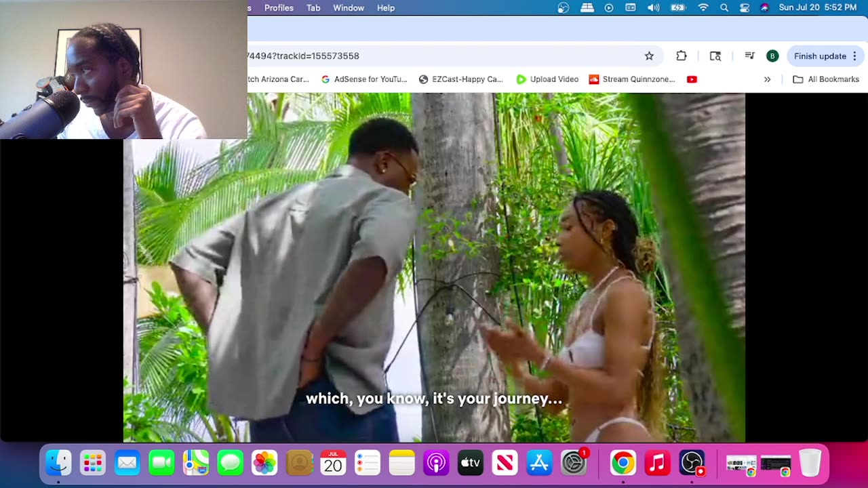The image size is (868, 488).
Task: Switch to Google Chrome in the Dock
Action: [623, 464]
